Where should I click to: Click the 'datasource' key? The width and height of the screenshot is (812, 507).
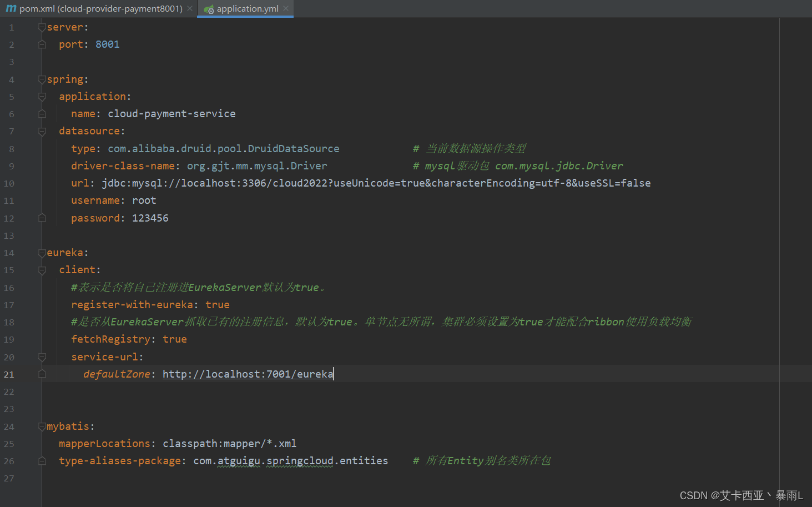click(x=89, y=130)
